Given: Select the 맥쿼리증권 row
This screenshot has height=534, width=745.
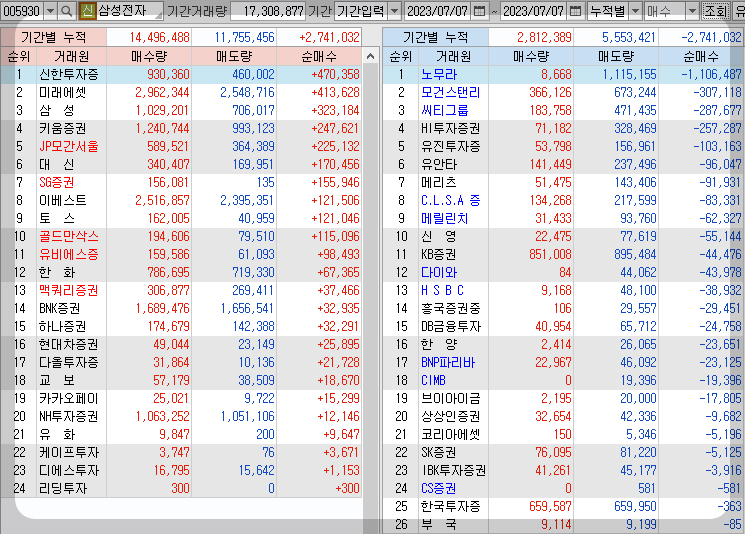Looking at the screenshot, I should coord(181,291).
